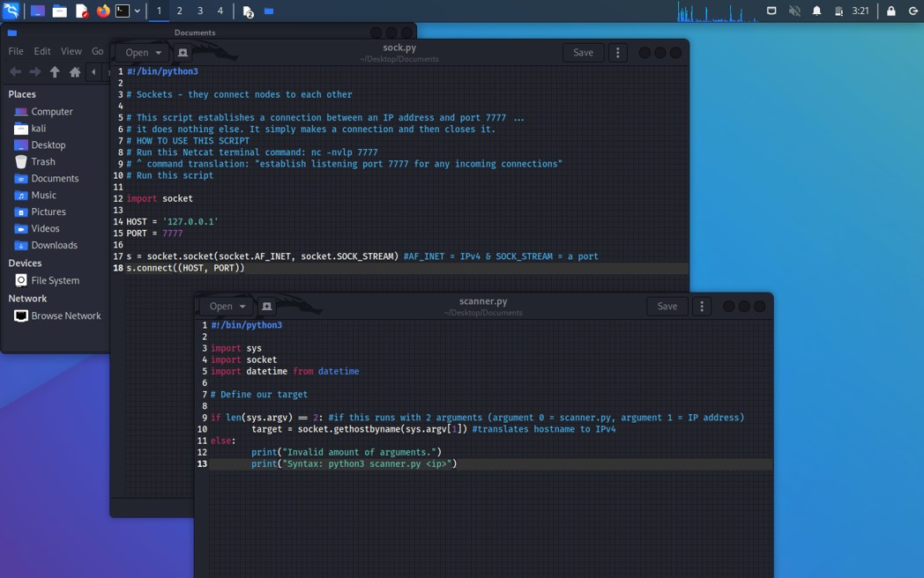Screen dimensions: 924x578
Task: Switch to workspace 1
Action: (159, 11)
